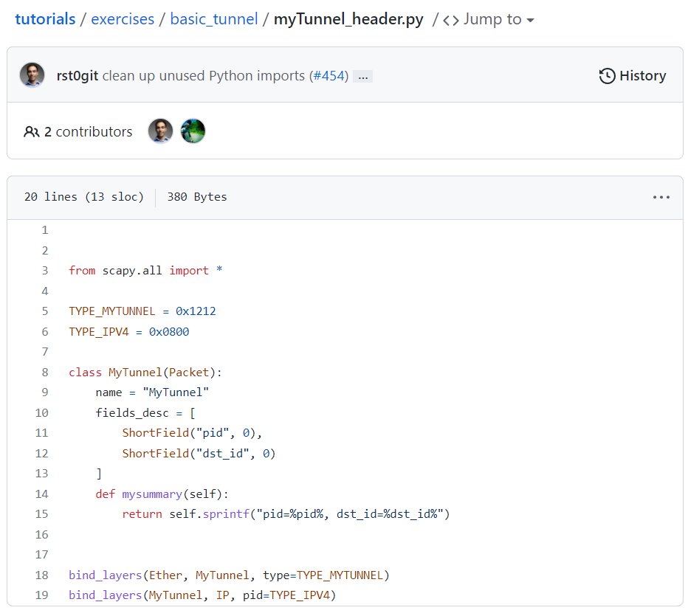Click bind_layers(MyTunnel, IP...) line

pos(202,595)
